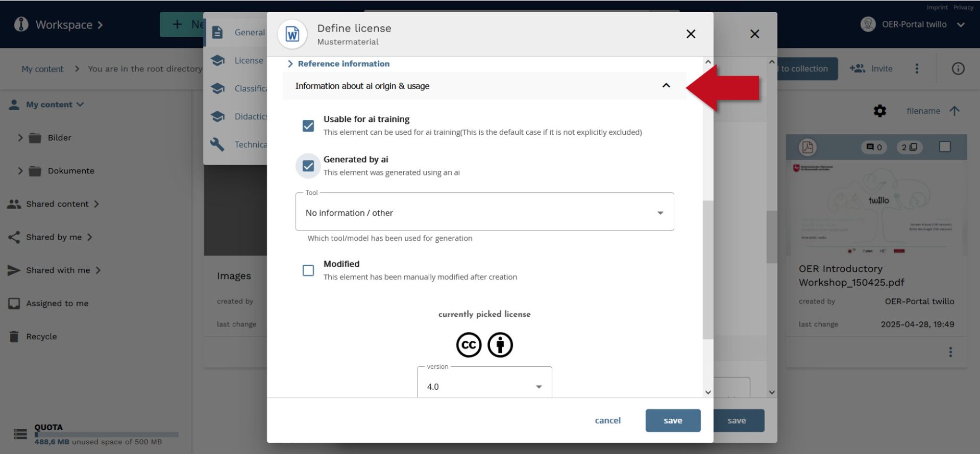
Task: Open the info circle icon at top right
Action: coord(958,69)
